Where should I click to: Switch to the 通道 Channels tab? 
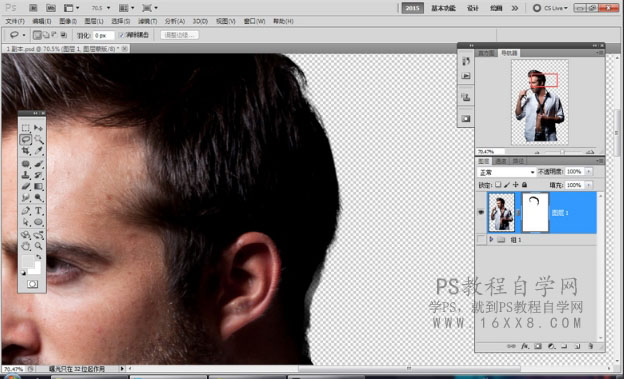[501, 161]
